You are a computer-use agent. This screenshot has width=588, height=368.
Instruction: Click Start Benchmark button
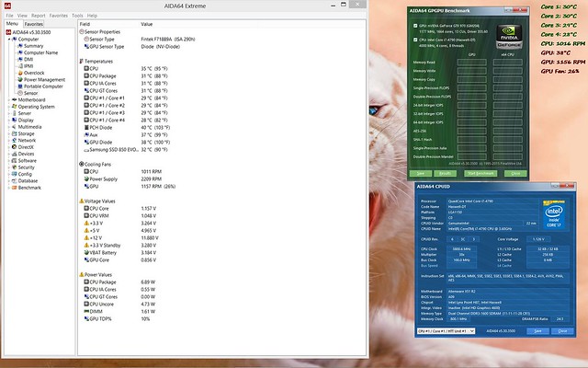[481, 174]
